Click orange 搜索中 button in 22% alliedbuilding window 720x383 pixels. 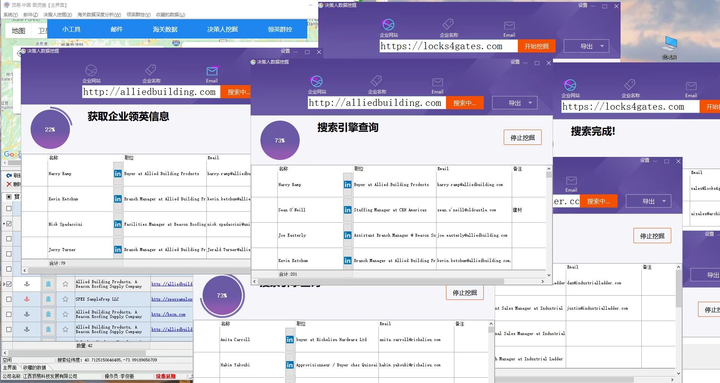(236, 92)
